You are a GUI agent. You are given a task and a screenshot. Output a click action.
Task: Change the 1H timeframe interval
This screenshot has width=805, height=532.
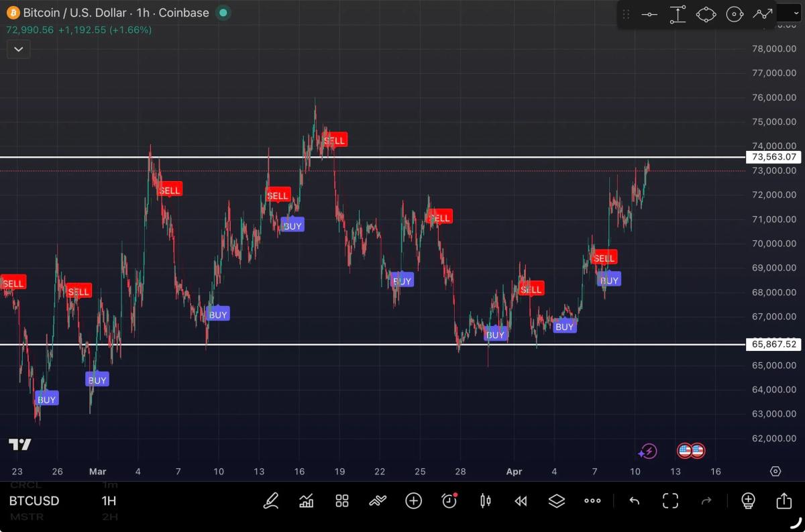pyautogui.click(x=109, y=500)
